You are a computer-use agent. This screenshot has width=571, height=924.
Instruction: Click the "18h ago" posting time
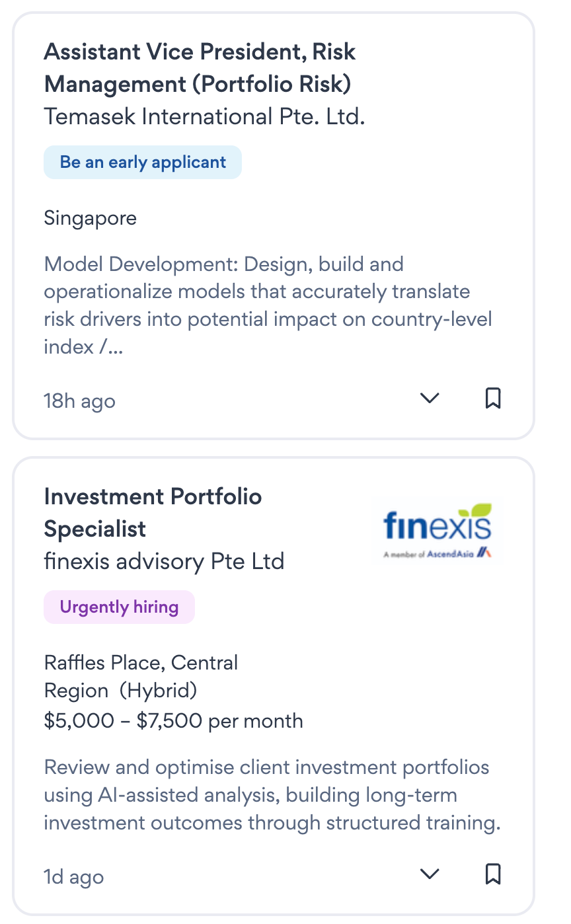[x=79, y=401]
